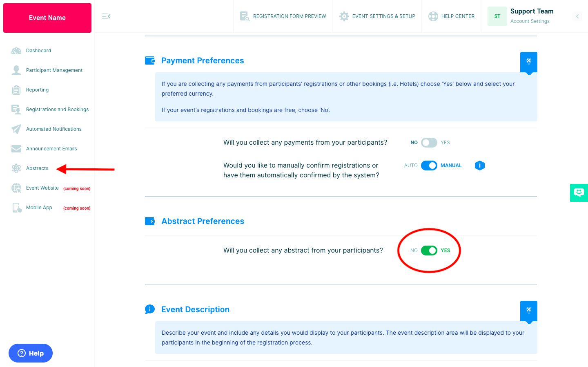Screen dimensions: 588x367
Task: Click the pink Event Name button
Action: tap(47, 18)
